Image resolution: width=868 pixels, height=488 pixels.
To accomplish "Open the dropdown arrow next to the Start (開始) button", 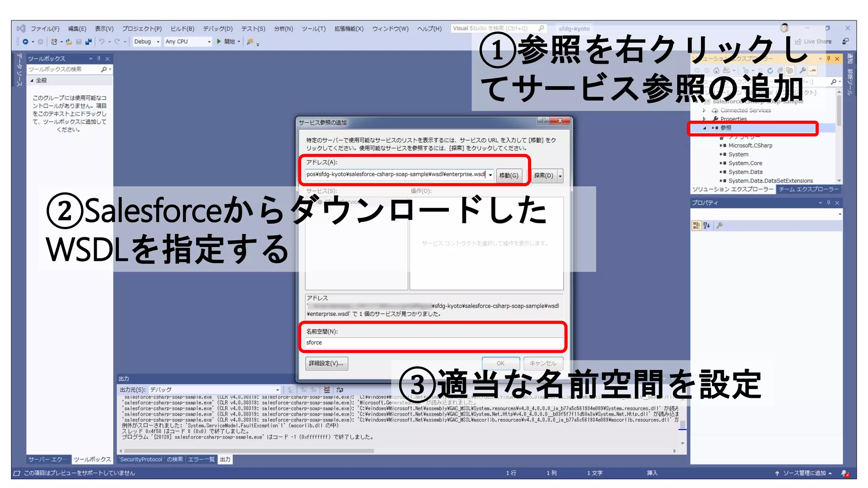I will 239,42.
